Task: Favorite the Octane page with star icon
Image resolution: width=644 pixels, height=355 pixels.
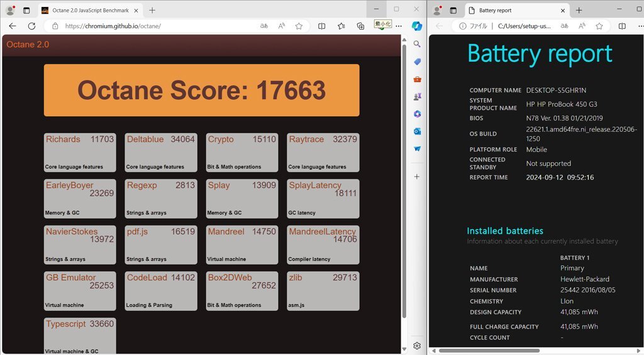Action: coord(299,26)
